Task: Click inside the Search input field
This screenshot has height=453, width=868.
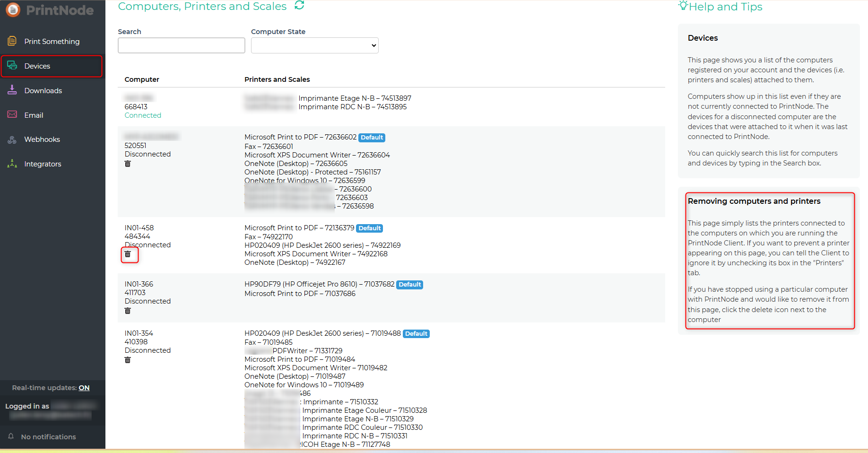Action: point(181,45)
